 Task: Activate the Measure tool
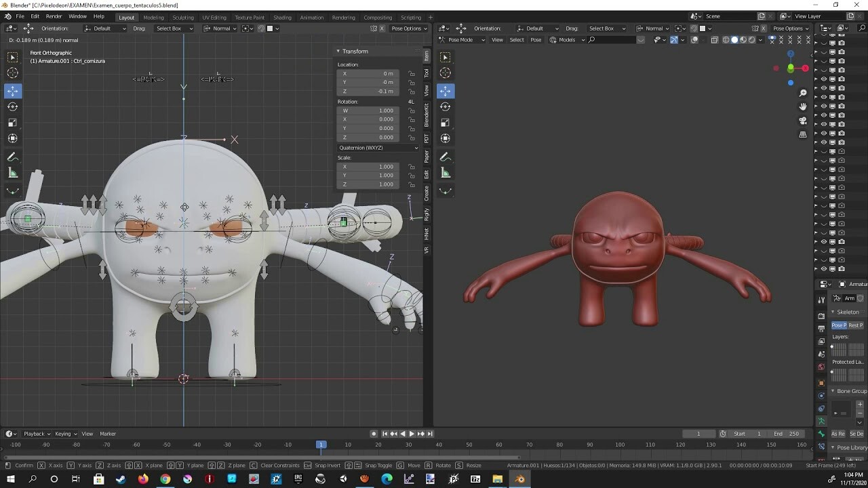tap(12, 172)
